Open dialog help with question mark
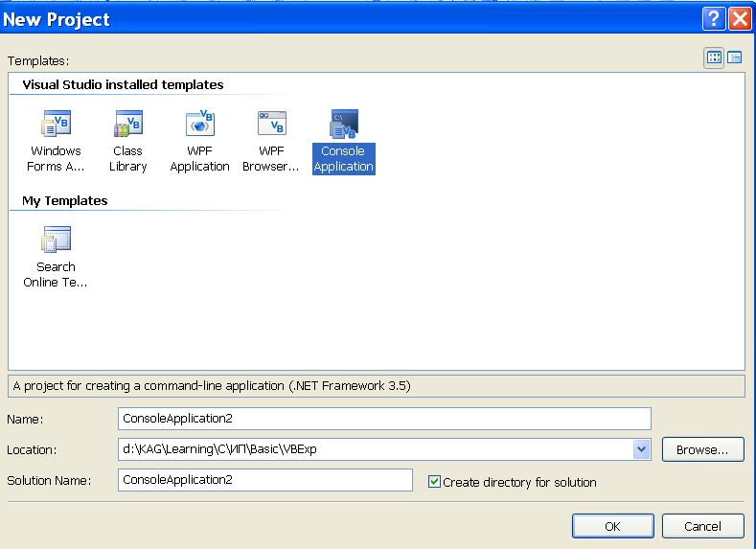756x549 pixels. [714, 19]
